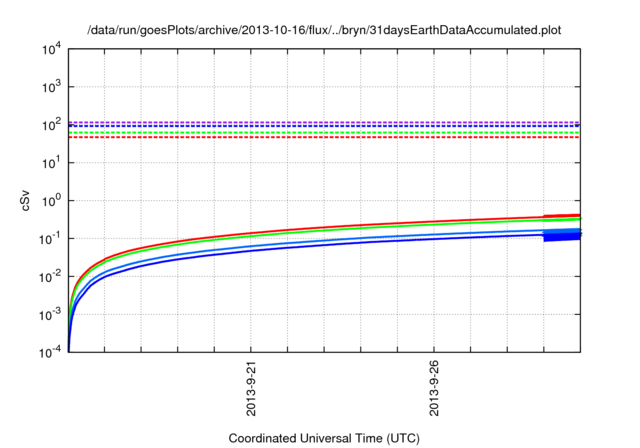Click the 10^4 y-axis label
Screen dimensions: 640x448
pos(52,49)
